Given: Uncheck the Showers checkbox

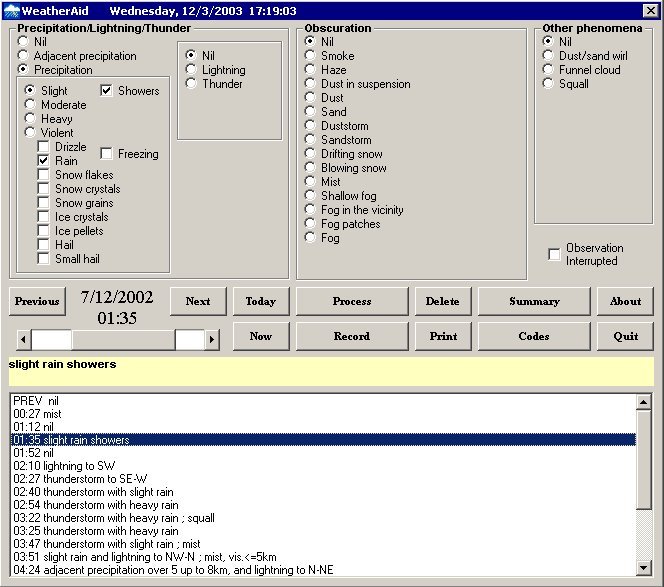Looking at the screenshot, I should 106,91.
